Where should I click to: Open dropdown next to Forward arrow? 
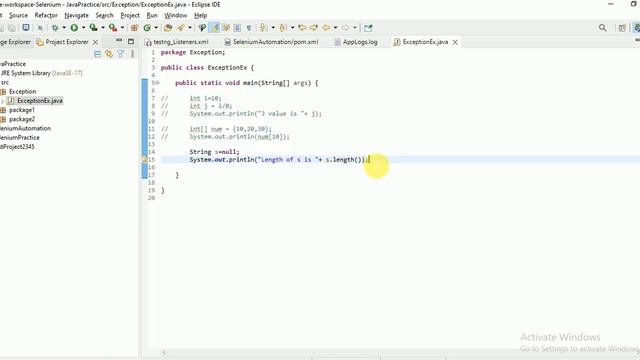point(355,28)
